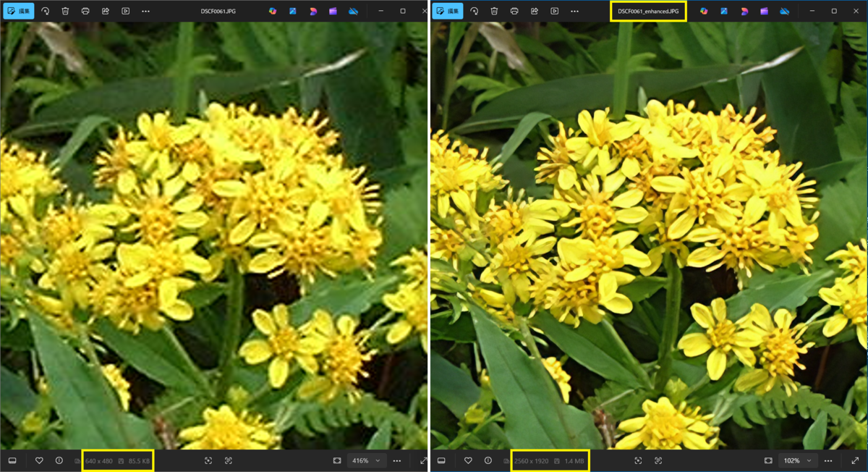Click the 640 x 480 dimensions text
The height and width of the screenshot is (472, 868).
pyautogui.click(x=99, y=461)
